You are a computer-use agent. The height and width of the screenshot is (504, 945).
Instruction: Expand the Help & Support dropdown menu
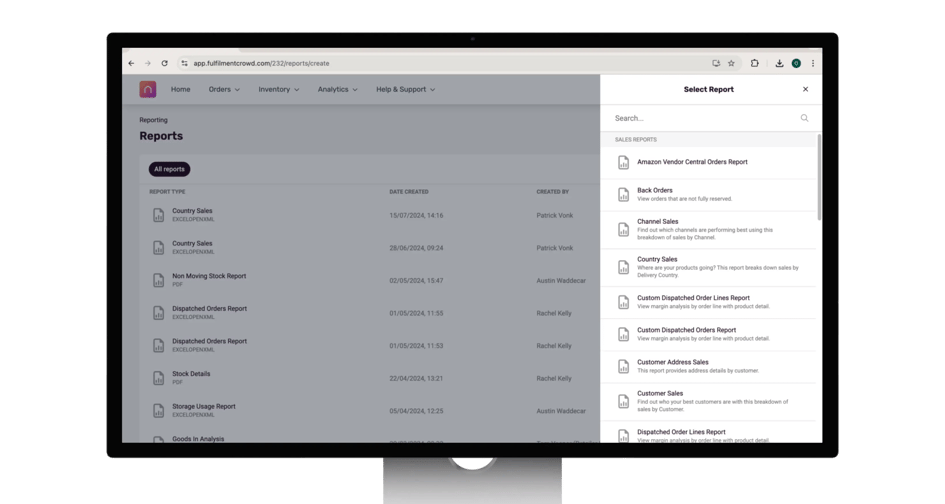(x=406, y=89)
